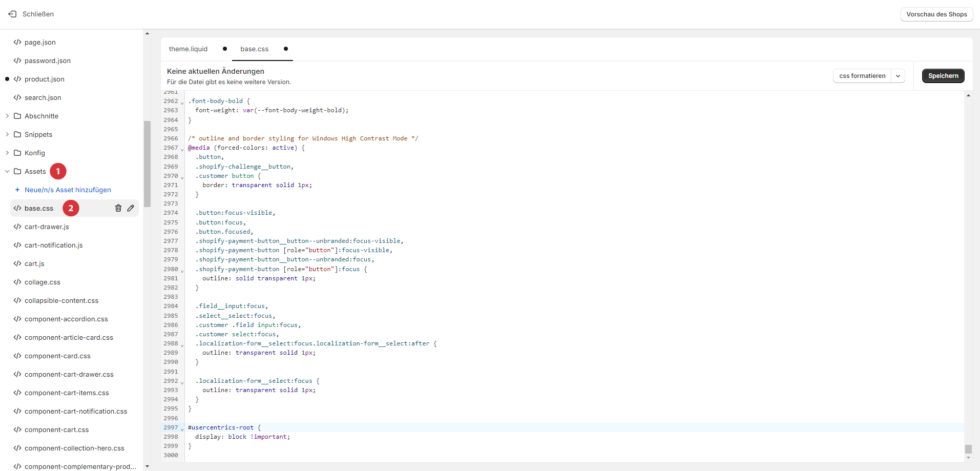980x471 pixels.
Task: Click the code icon beside collapsible-content.css
Action: tap(17, 300)
